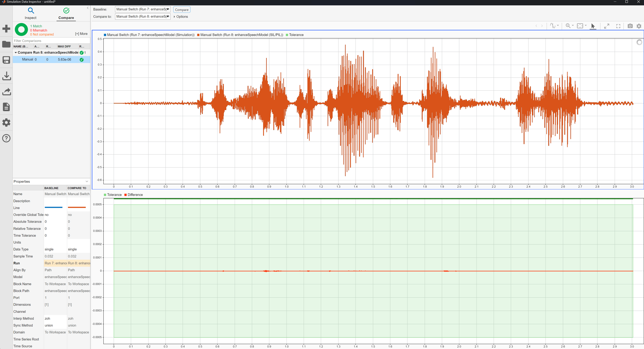Click the camera snapshot icon

630,26
